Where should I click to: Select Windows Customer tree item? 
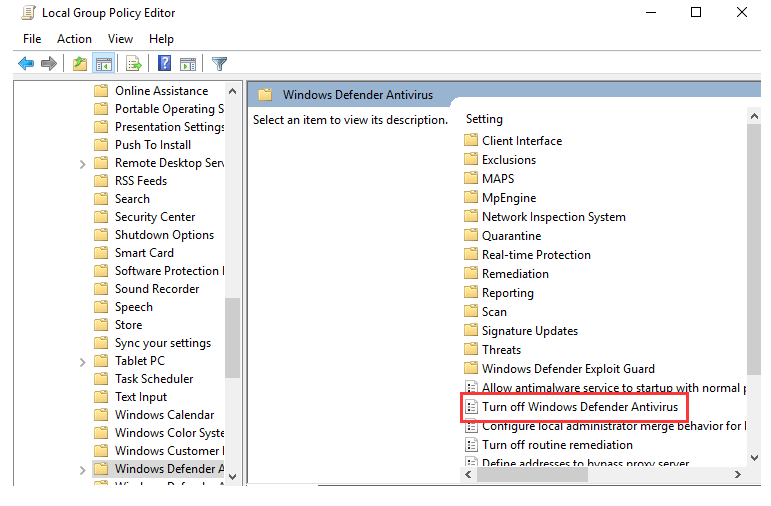click(x=170, y=451)
